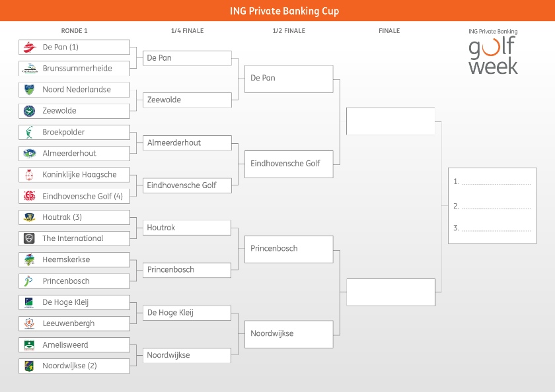Viewport: 555px width, 392px height.
Task: Click the first place result line
Action: pyautogui.click(x=496, y=182)
